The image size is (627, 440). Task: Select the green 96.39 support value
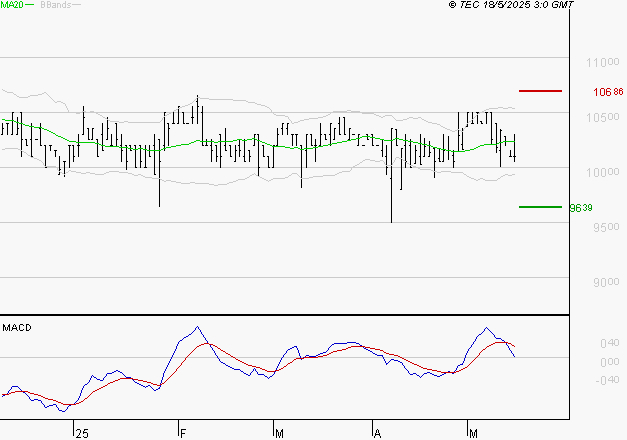[x=581, y=208]
